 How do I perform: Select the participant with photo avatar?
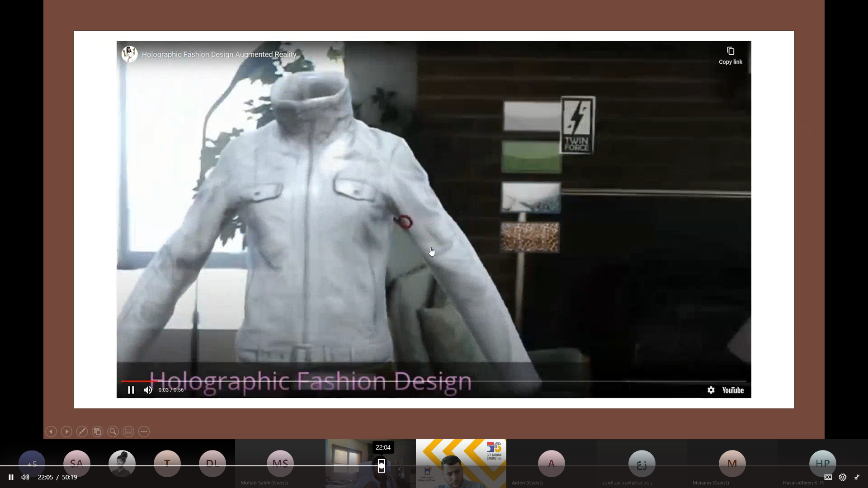pos(122,464)
